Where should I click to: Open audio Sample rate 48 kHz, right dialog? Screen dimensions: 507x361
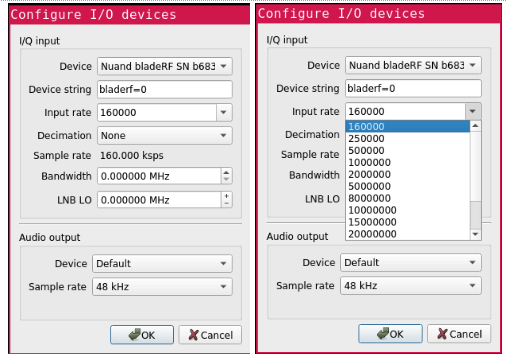pyautogui.click(x=411, y=286)
